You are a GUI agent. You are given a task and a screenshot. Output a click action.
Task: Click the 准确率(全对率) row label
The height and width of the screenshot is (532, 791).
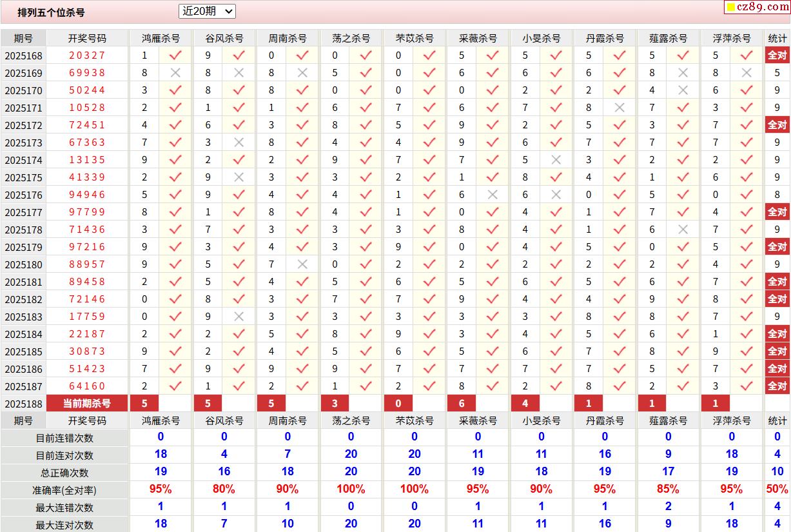64,490
